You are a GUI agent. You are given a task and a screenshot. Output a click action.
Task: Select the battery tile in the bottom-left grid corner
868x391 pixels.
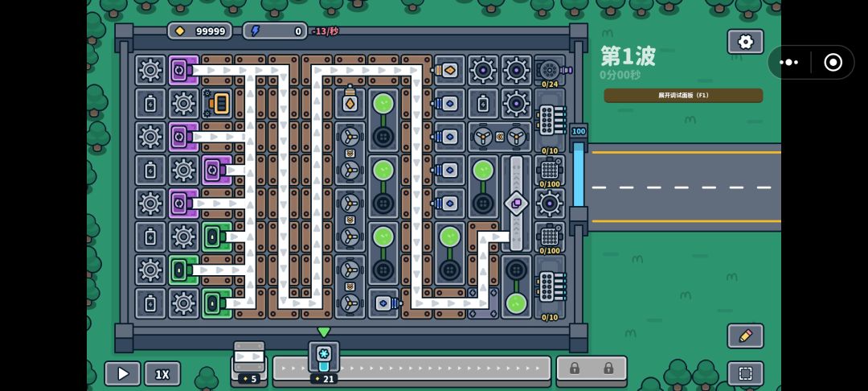click(150, 303)
